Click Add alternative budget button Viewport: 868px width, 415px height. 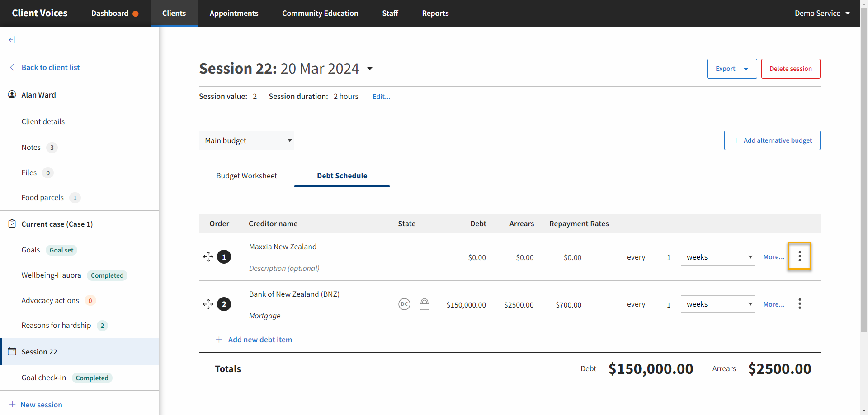[x=772, y=140]
